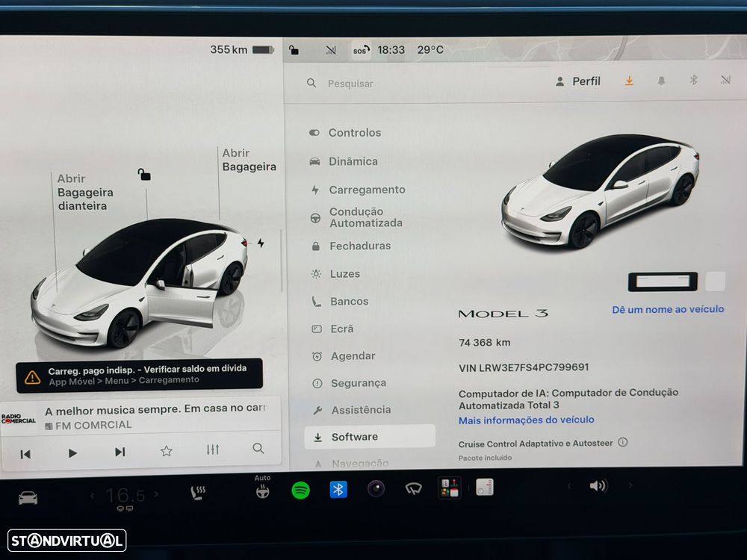Toggle the car lock icon above vehicle
This screenshot has height=560, width=747.
coord(144,175)
